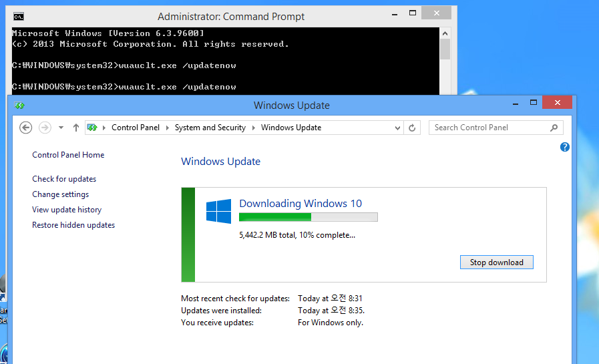Image resolution: width=599 pixels, height=364 pixels.
Task: Refresh the Windows Update address bar
Action: [413, 128]
